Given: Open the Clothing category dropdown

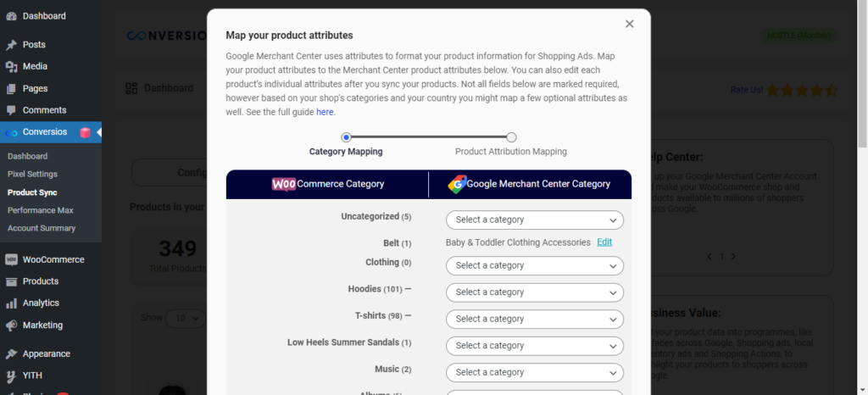Looking at the screenshot, I should 535,265.
